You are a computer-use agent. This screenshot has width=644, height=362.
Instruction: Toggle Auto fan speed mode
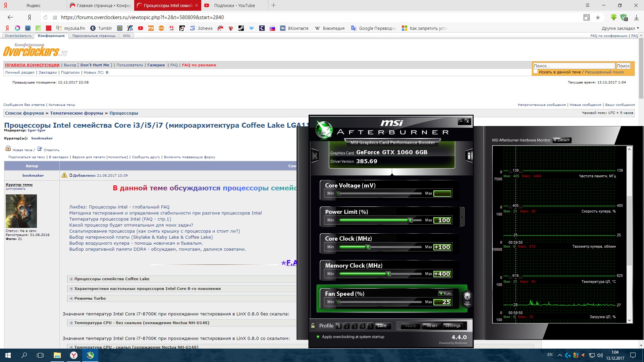(x=445, y=294)
